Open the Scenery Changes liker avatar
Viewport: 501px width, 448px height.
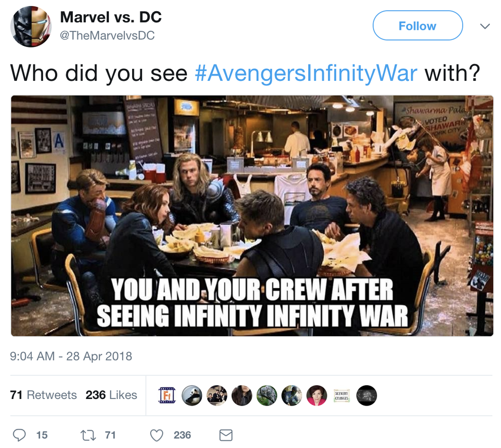click(x=342, y=395)
